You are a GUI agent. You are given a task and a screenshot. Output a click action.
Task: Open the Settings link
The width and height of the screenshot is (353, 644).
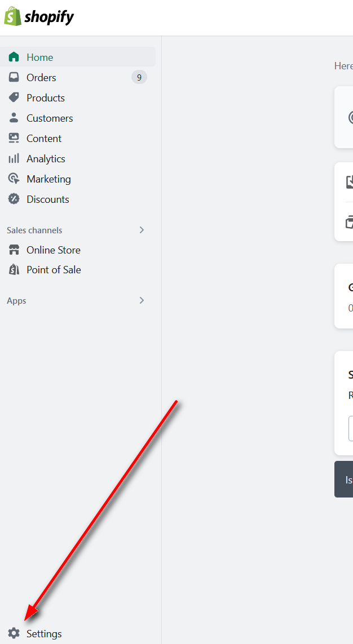[x=44, y=634]
